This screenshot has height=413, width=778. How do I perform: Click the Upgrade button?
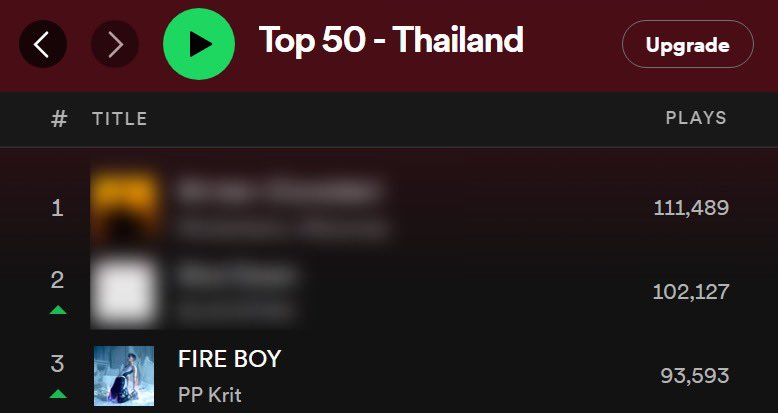(x=688, y=44)
